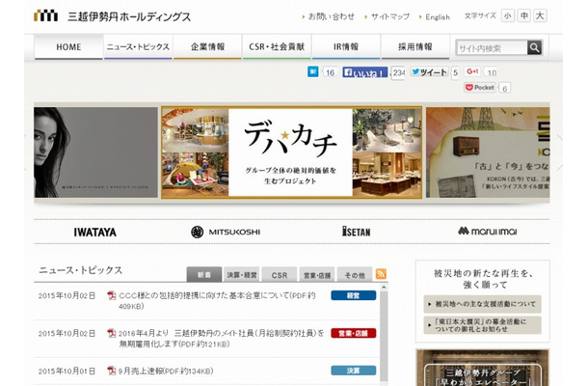Open IR情報 navigation menu
Image resolution: width=588 pixels, height=386 pixels.
coord(346,47)
